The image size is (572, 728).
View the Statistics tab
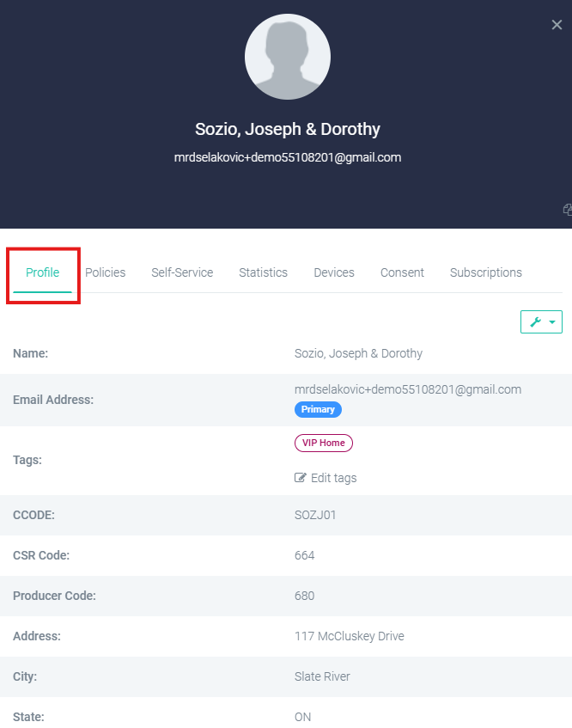pyautogui.click(x=263, y=272)
